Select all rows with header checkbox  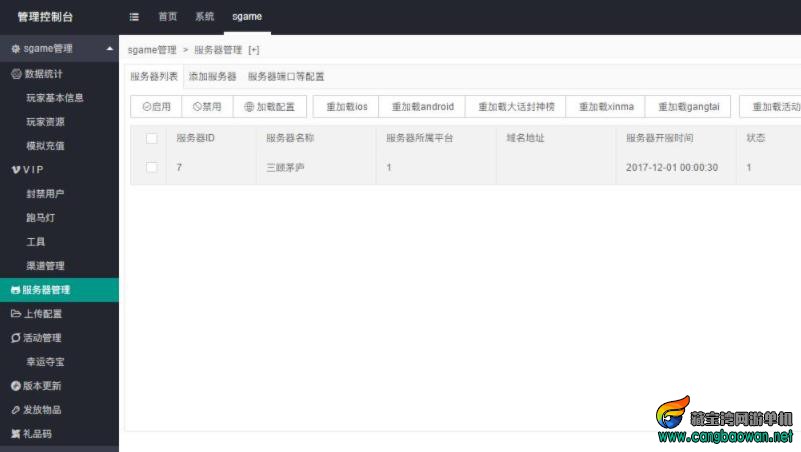pos(152,138)
